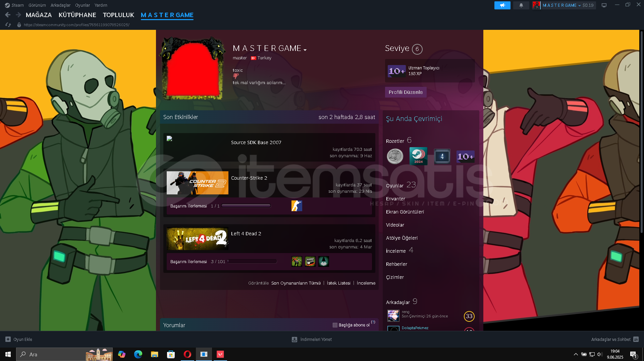Image resolution: width=644 pixels, height=361 pixels.
Task: Open the Görünüm menu
Action: coord(37,5)
